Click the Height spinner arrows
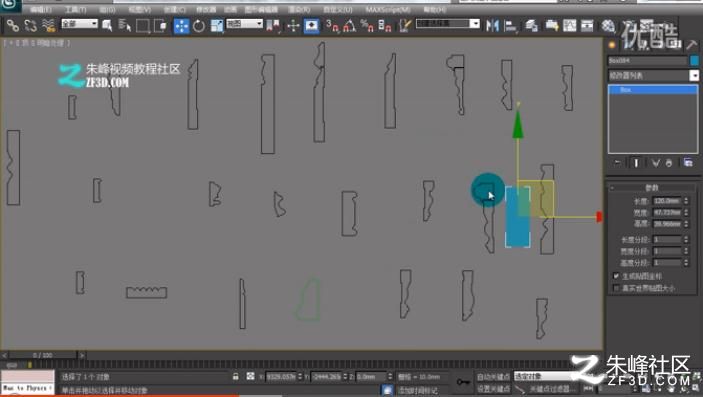This screenshot has height=397, width=703. [x=686, y=223]
